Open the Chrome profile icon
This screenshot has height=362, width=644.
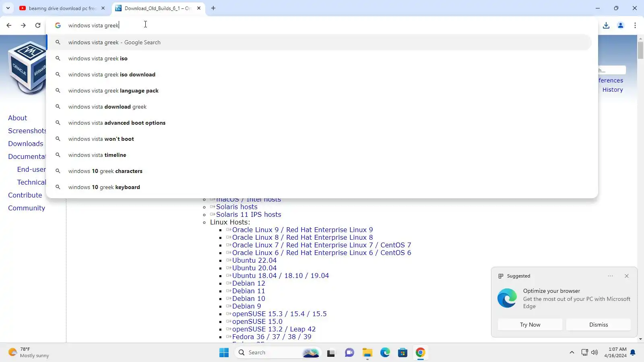tap(621, 25)
